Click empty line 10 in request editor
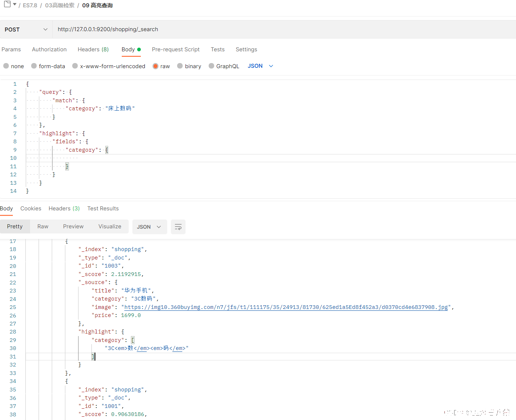This screenshot has height=420, width=516. [x=271, y=158]
